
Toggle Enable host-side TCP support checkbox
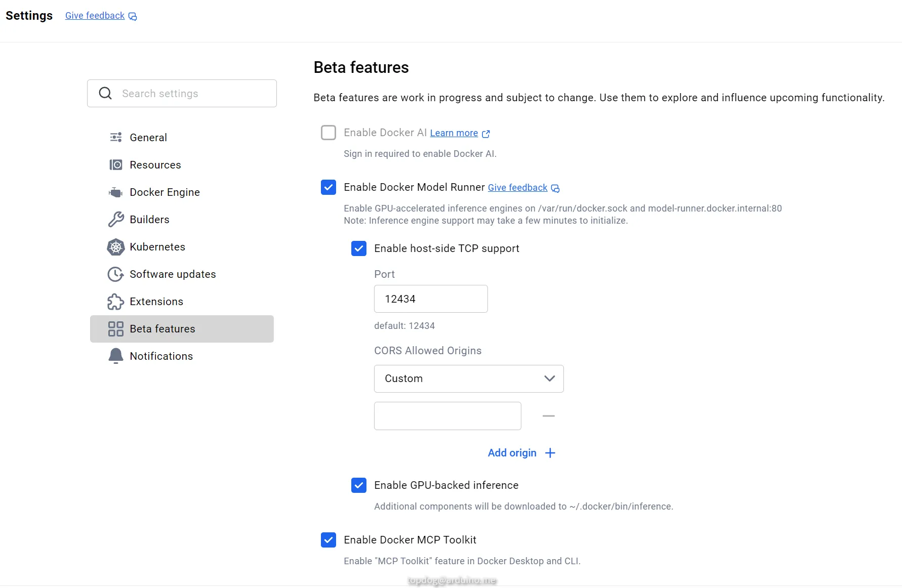[x=359, y=248]
